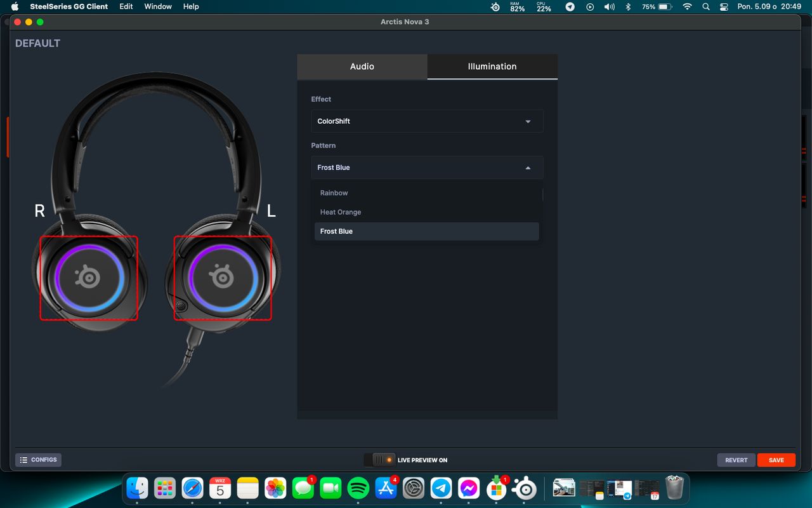Open Calendar from the Dock
The image size is (812, 508).
pyautogui.click(x=220, y=488)
